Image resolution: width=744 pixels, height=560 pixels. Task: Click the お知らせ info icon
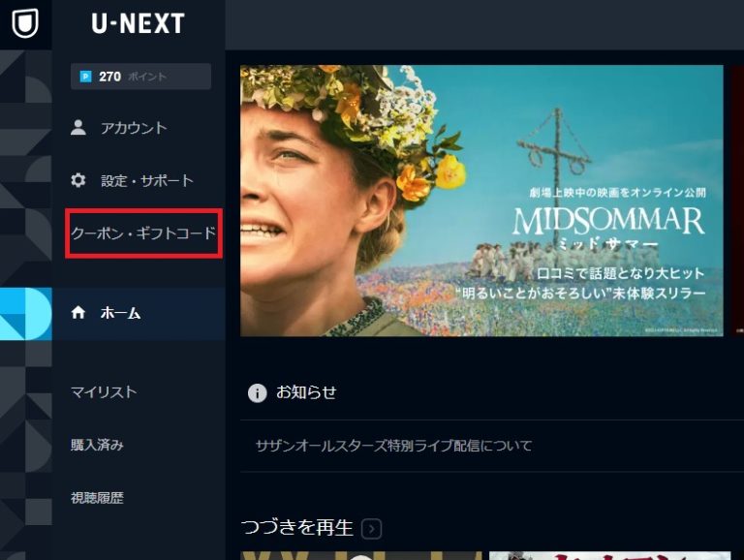(257, 393)
